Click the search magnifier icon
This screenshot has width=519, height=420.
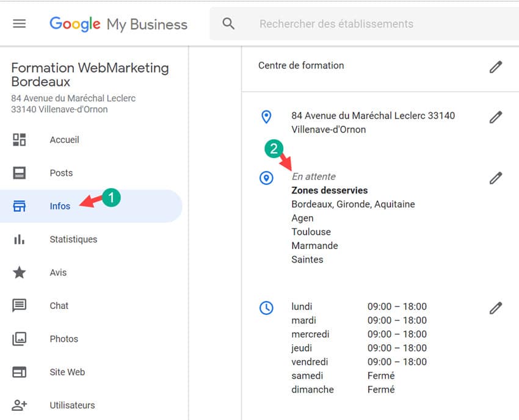(228, 24)
